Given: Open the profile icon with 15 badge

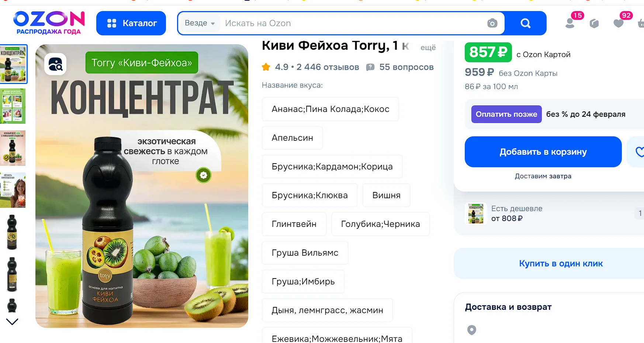Looking at the screenshot, I should click(x=570, y=23).
